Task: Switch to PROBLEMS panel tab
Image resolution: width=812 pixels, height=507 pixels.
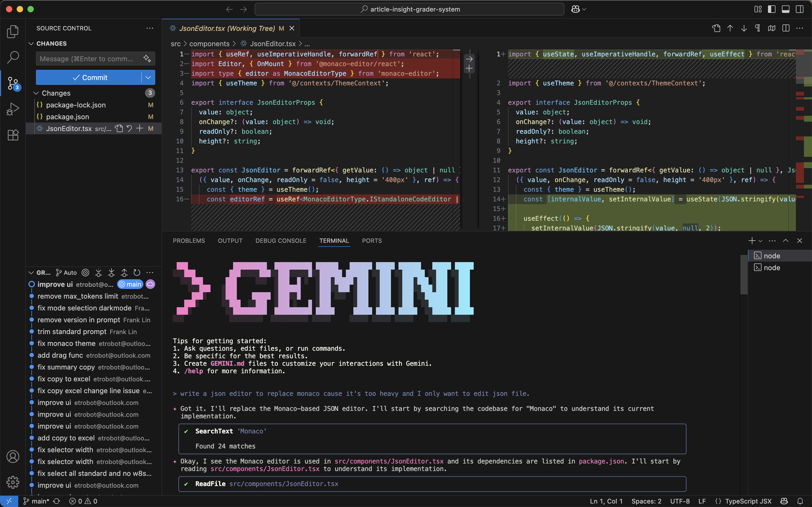Action: point(189,240)
